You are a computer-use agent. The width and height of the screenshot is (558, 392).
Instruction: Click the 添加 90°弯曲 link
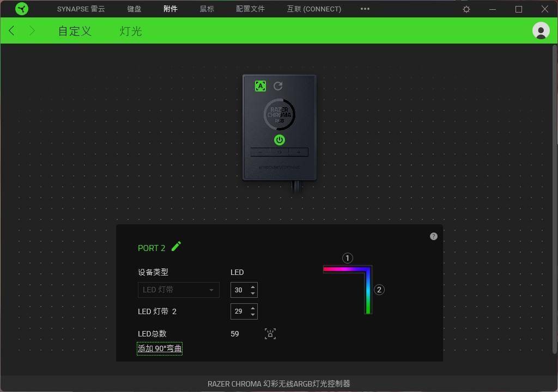(160, 348)
